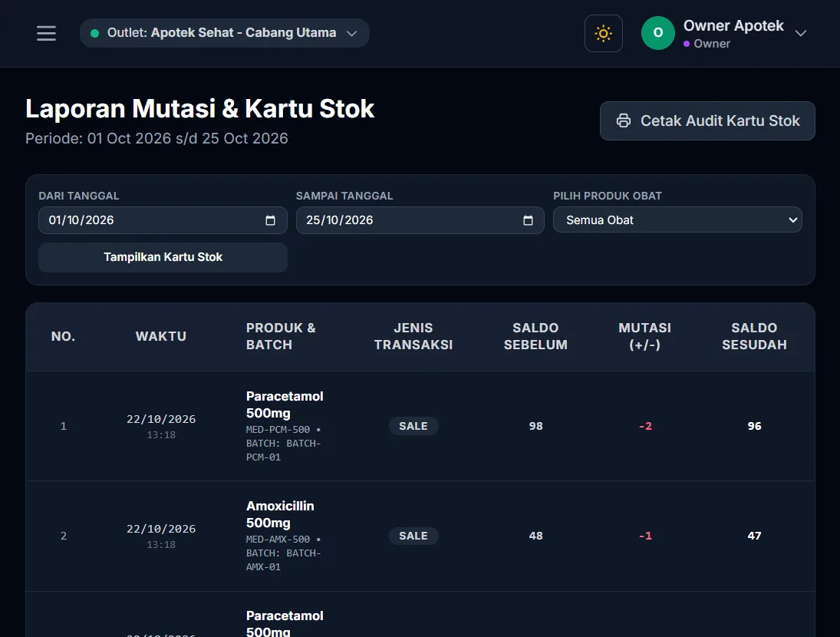This screenshot has width=840, height=637.
Task: Click the PRODUK & BATCH column header
Action: click(281, 336)
